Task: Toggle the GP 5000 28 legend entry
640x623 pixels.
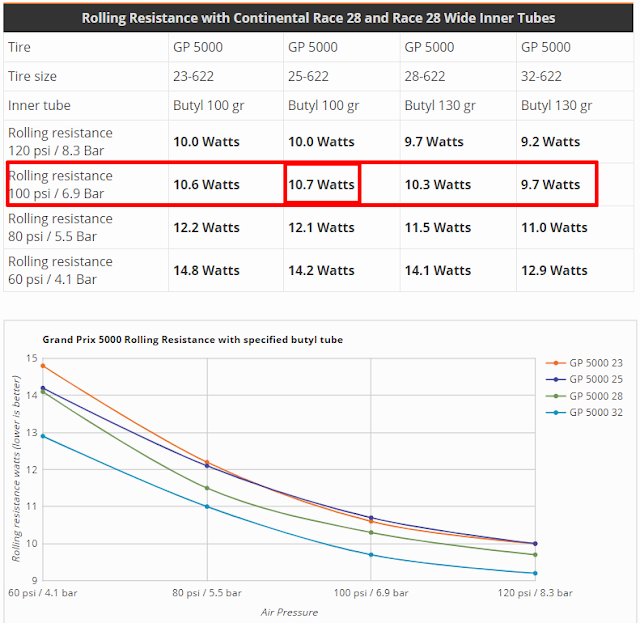Action: click(x=584, y=396)
